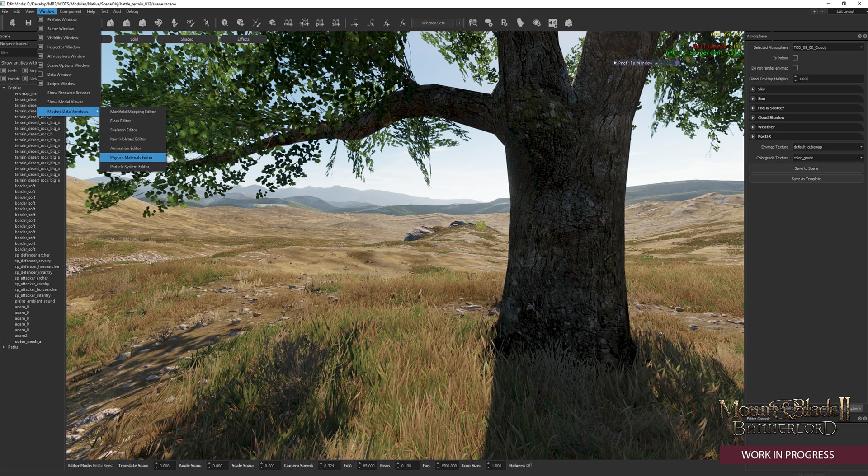The height and width of the screenshot is (476, 868).
Task: Toggle the Visibility Window checkbox
Action: pos(40,38)
